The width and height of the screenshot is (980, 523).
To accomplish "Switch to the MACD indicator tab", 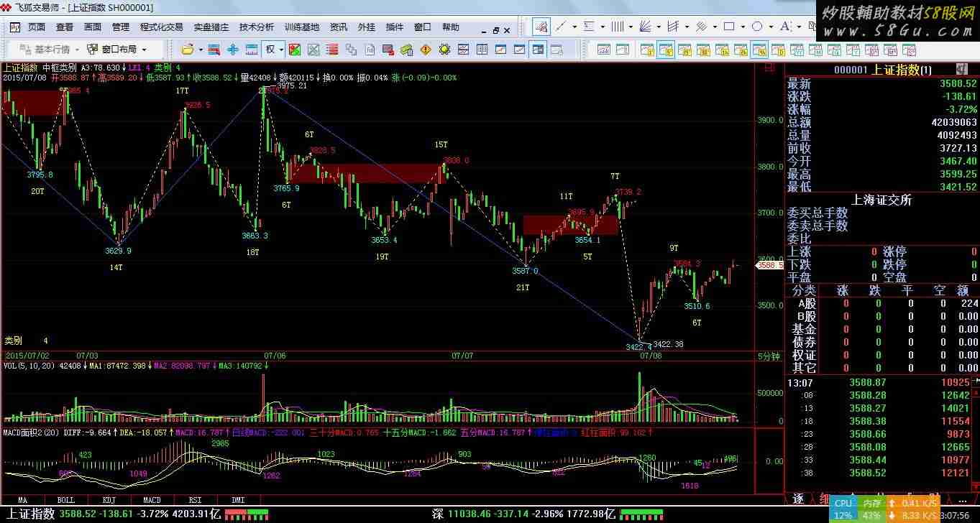I will click(x=152, y=499).
